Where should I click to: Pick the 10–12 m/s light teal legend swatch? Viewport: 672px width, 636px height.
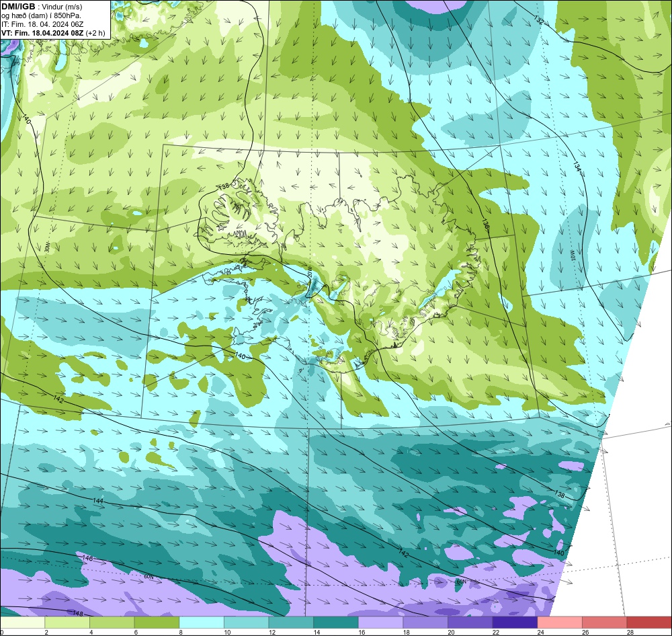[247, 623]
